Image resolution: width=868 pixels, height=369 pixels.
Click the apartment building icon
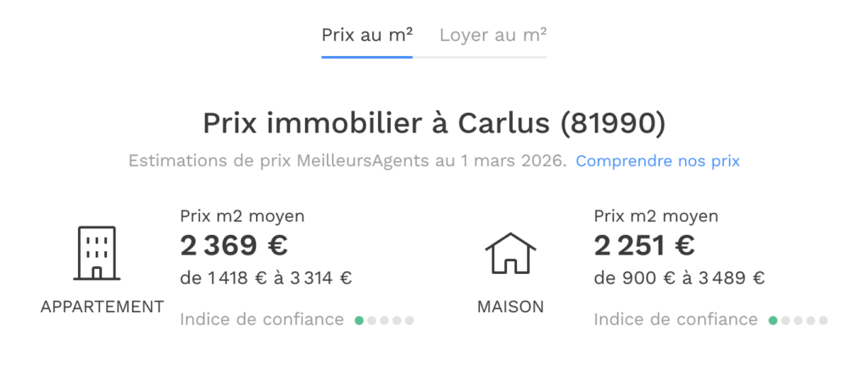pos(97,252)
